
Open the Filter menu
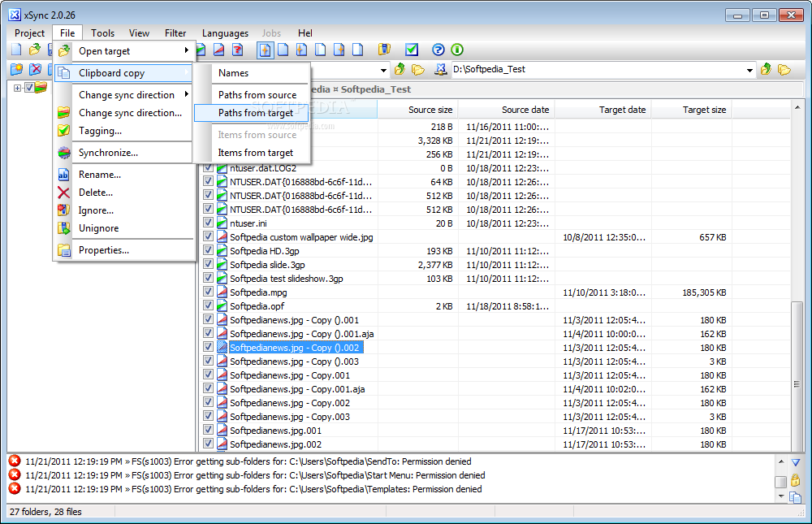coord(175,33)
